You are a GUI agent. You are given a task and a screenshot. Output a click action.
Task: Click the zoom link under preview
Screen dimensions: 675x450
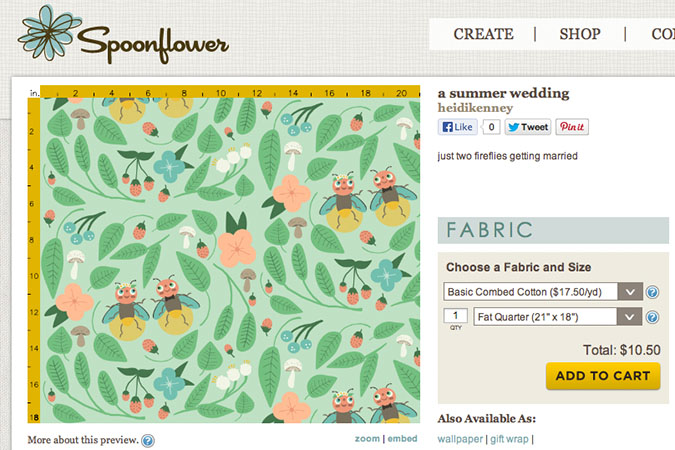coord(367,439)
